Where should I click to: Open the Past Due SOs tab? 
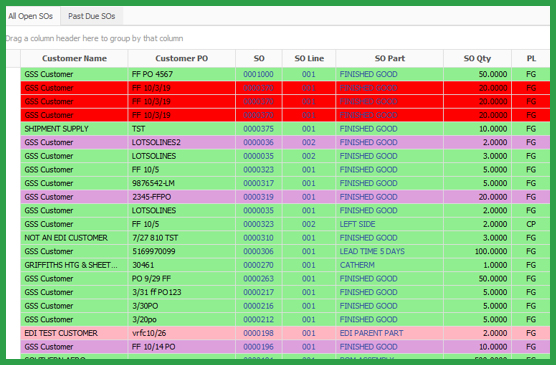[91, 16]
